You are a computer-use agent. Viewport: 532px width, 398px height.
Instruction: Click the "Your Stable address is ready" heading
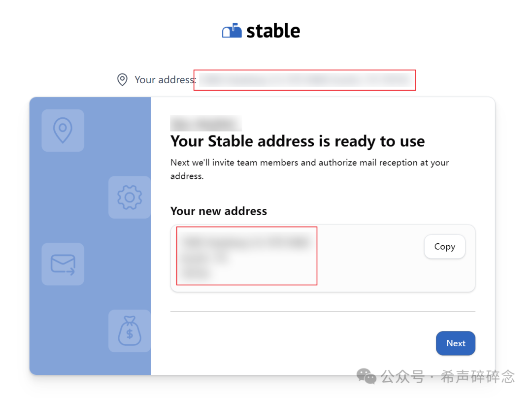297,141
